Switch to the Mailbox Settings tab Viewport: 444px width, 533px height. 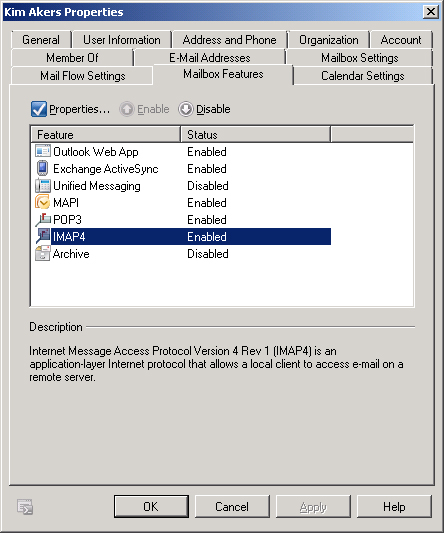click(359, 58)
